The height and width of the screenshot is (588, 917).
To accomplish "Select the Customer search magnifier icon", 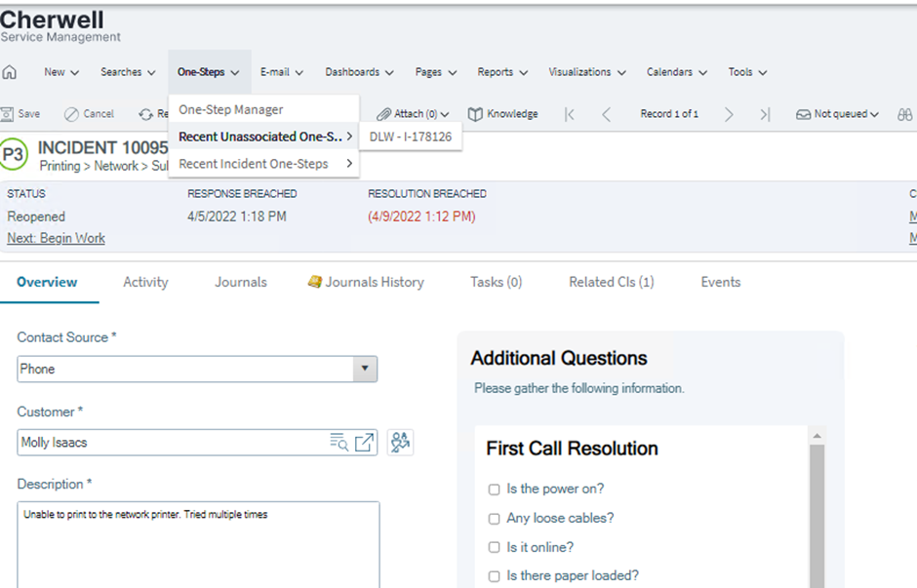I will pos(339,442).
